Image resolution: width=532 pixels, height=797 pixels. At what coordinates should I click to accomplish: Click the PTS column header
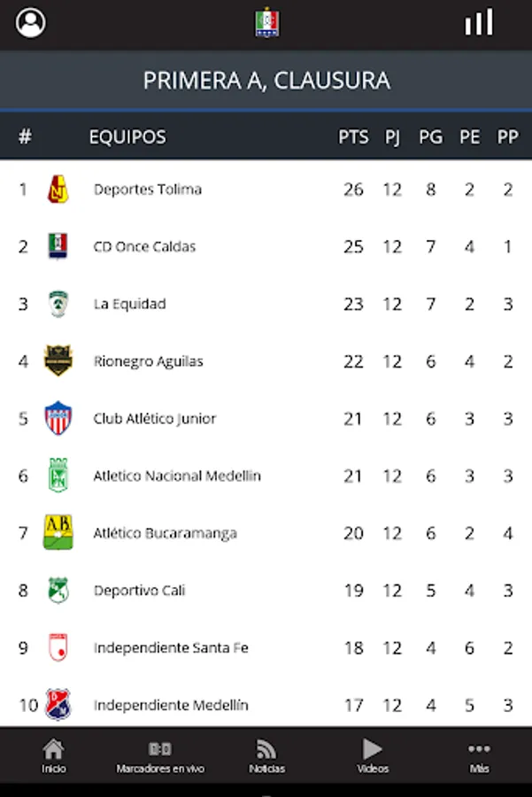point(353,137)
